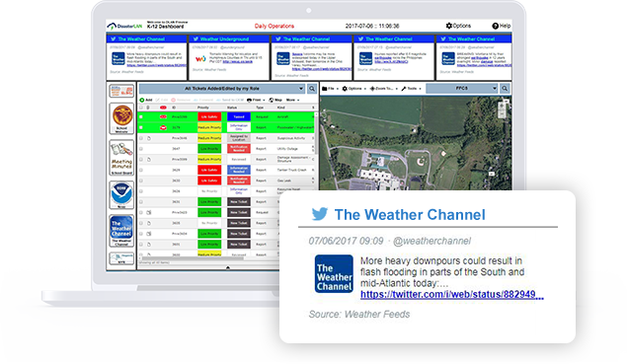Open the map File menu
Viewport: 627px width, 364px height.
pyautogui.click(x=330, y=89)
